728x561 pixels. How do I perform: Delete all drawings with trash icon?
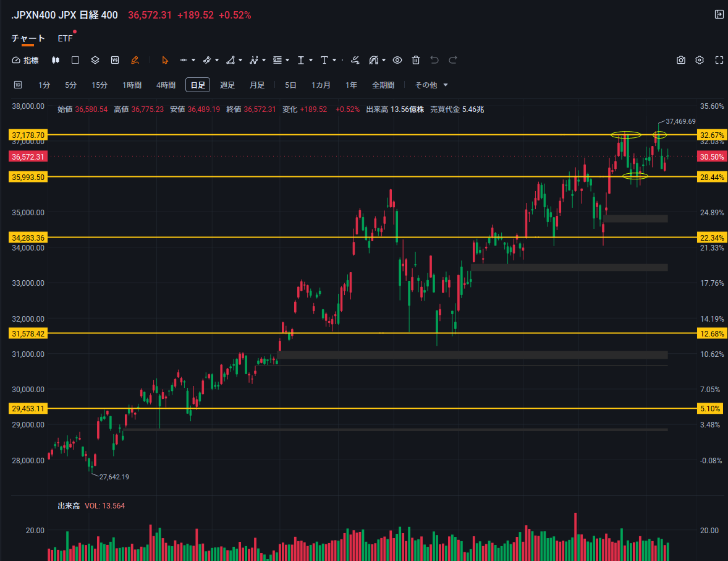pos(416,60)
